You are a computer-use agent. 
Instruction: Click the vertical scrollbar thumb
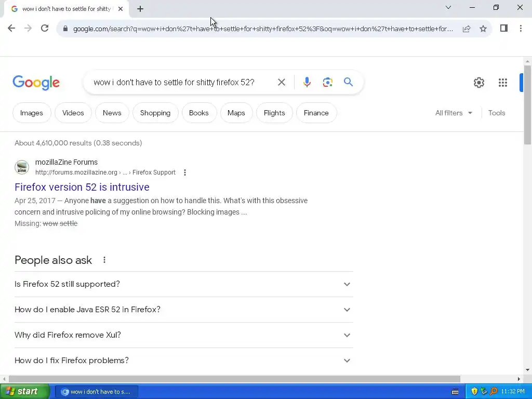click(x=527, y=105)
